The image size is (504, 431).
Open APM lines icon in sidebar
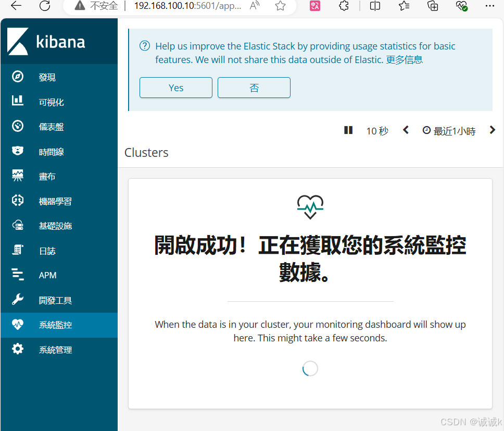point(18,275)
